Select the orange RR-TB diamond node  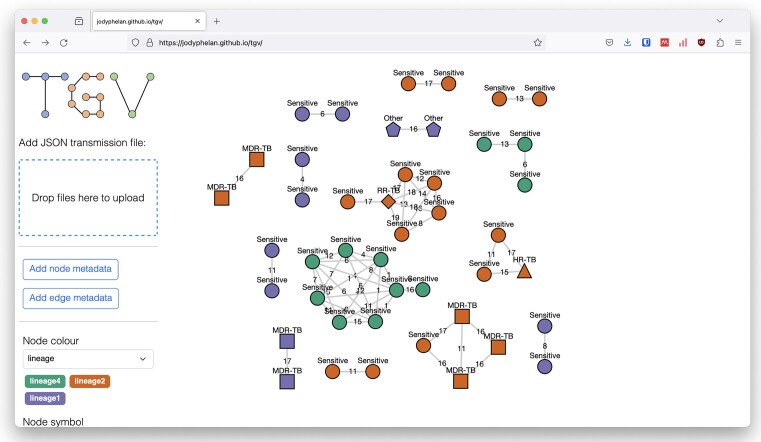388,201
